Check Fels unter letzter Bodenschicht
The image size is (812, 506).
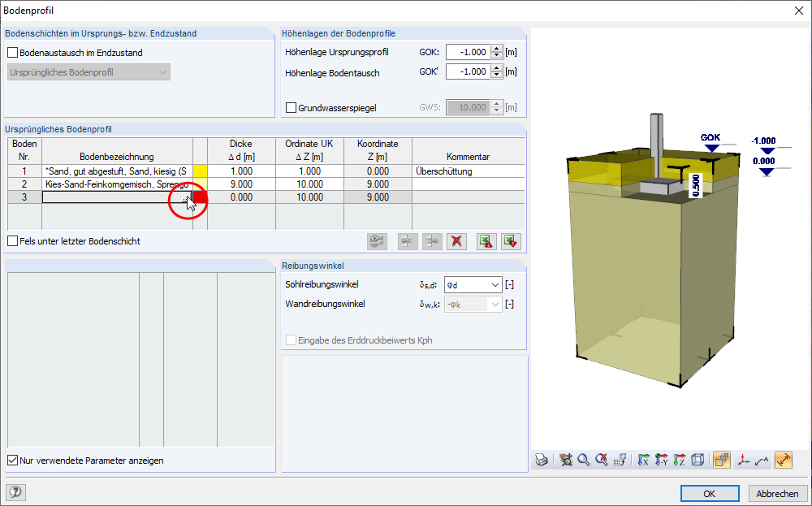[13, 241]
